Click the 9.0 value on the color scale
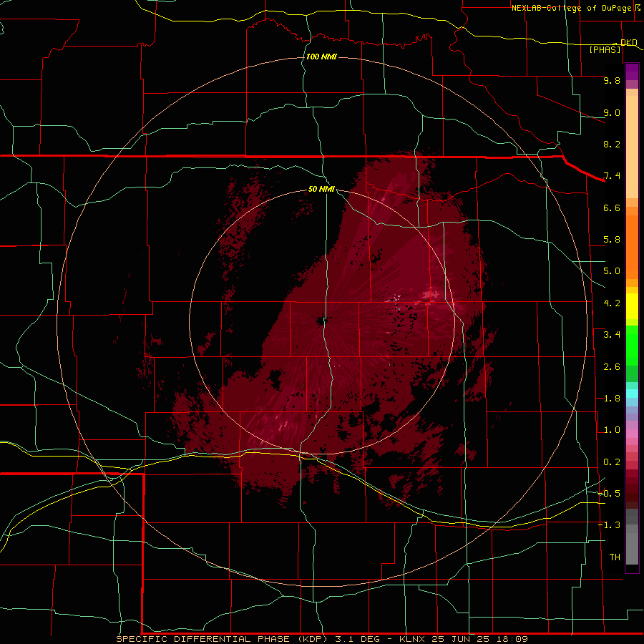The width and height of the screenshot is (644, 644). (612, 112)
